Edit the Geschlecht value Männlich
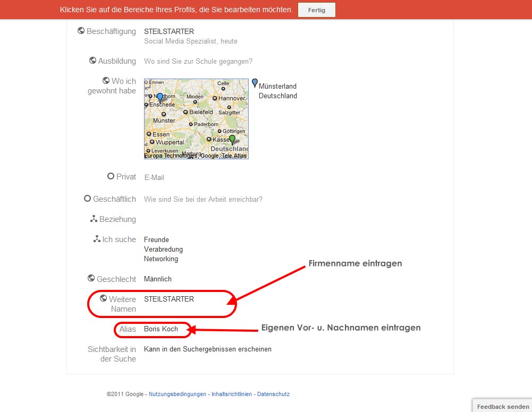This screenshot has height=412, width=532. pyautogui.click(x=158, y=279)
